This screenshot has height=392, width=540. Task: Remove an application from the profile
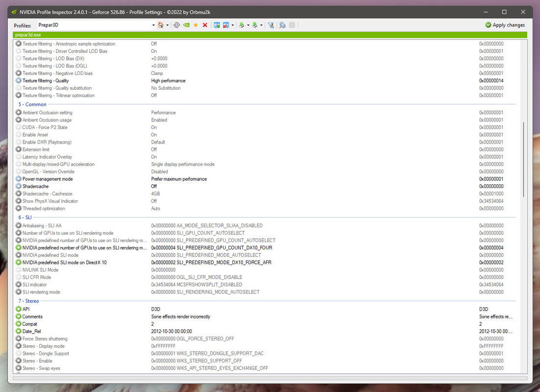tap(226, 25)
